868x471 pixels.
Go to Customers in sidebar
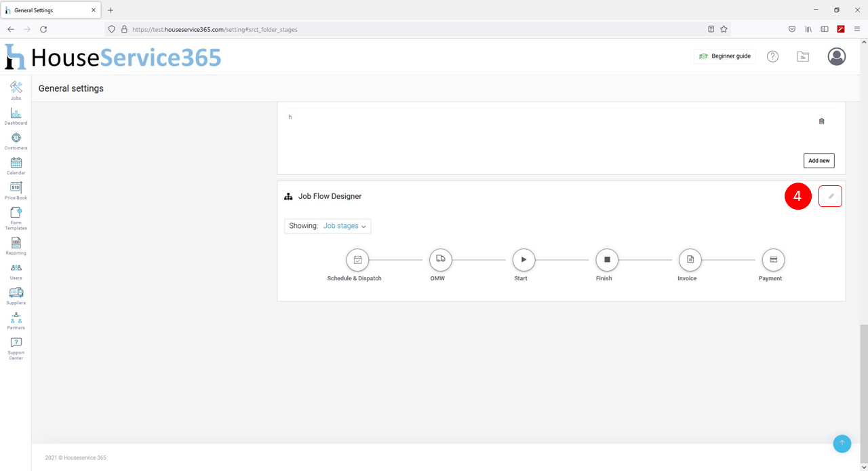16,140
